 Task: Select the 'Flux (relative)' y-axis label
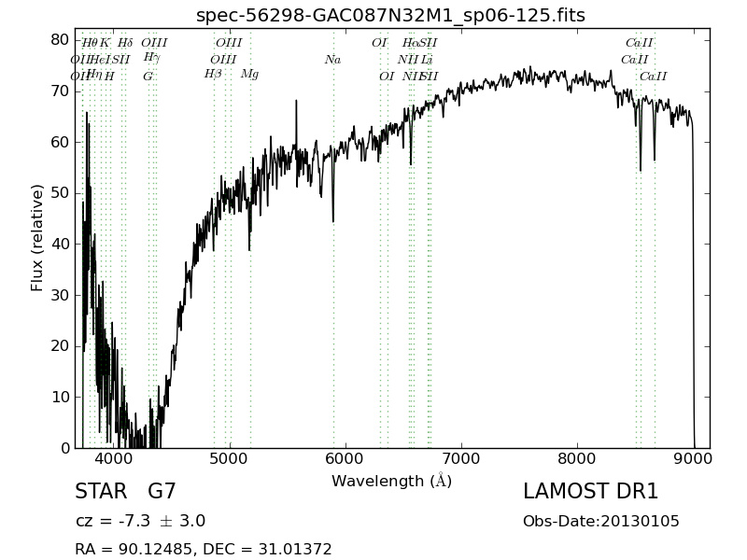[x=36, y=238]
